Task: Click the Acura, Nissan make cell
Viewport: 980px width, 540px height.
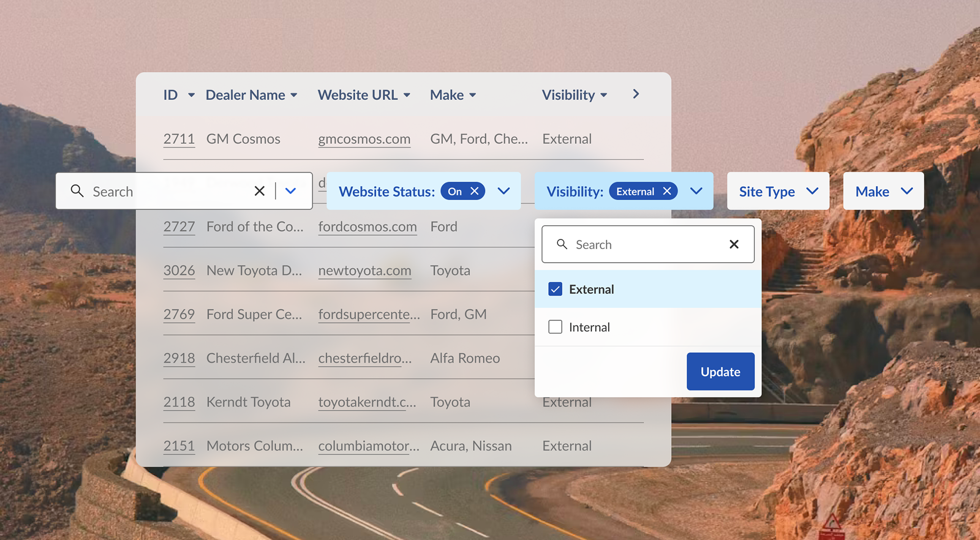Action: point(471,446)
